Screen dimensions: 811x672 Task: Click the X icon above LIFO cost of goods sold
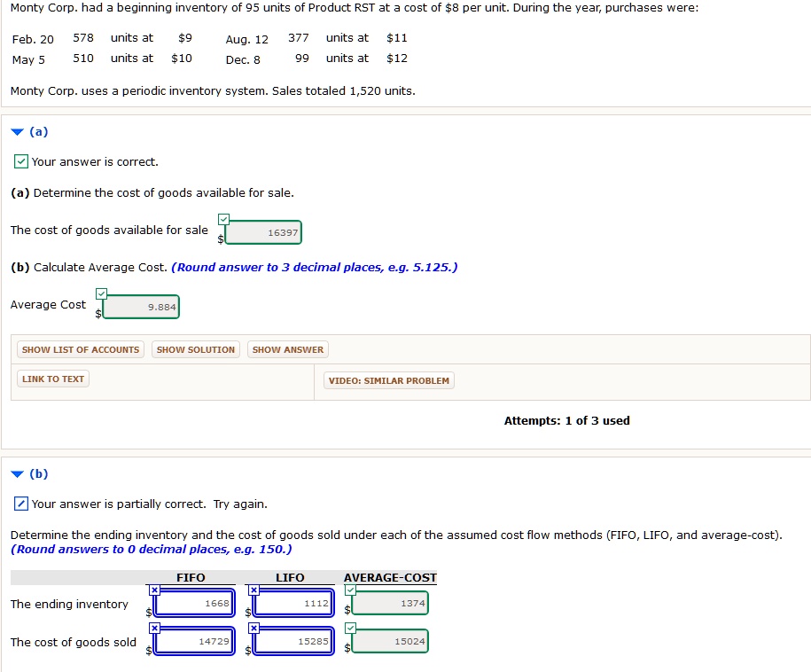click(x=253, y=627)
